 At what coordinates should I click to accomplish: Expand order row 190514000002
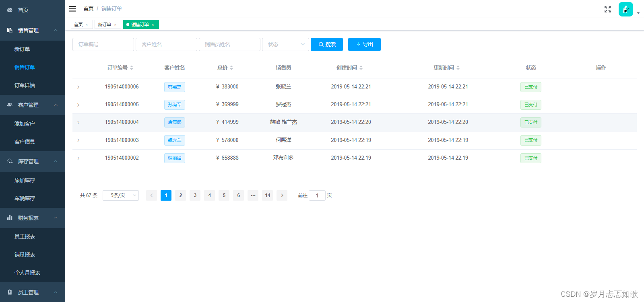click(78, 158)
